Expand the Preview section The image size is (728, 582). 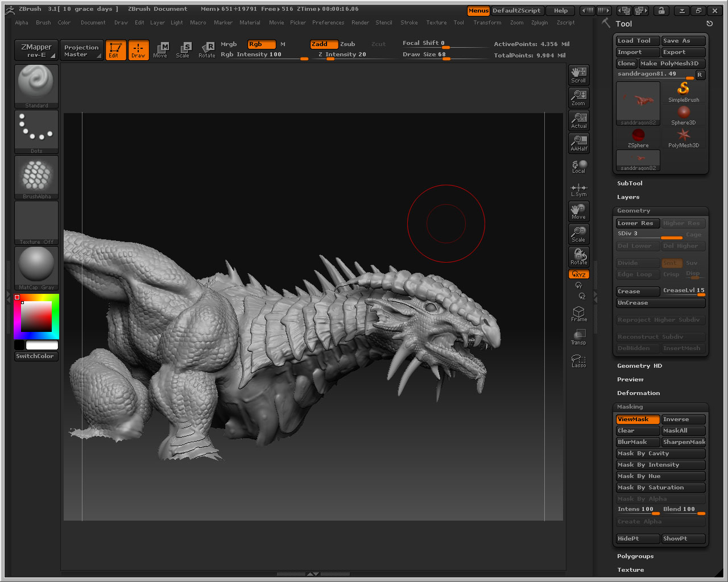(x=630, y=380)
